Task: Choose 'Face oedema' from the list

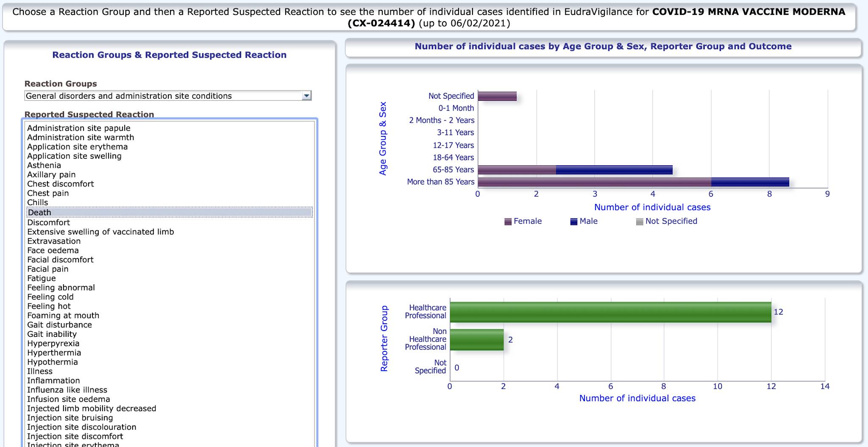Action: pos(53,250)
